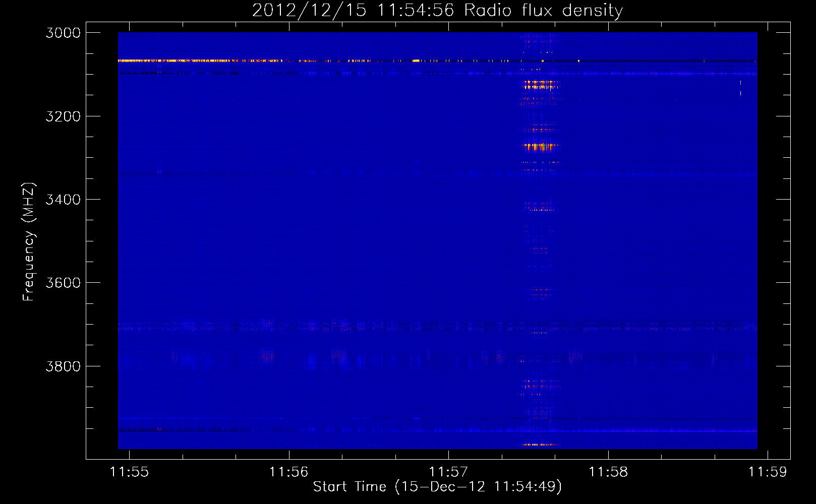Click the frequency tick label "3200"

click(x=63, y=116)
